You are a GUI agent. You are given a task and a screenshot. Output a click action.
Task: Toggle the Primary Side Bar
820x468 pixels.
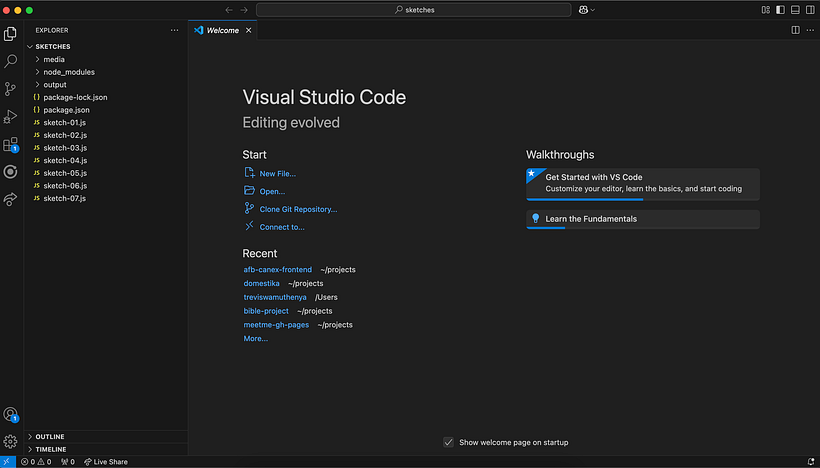[780, 10]
